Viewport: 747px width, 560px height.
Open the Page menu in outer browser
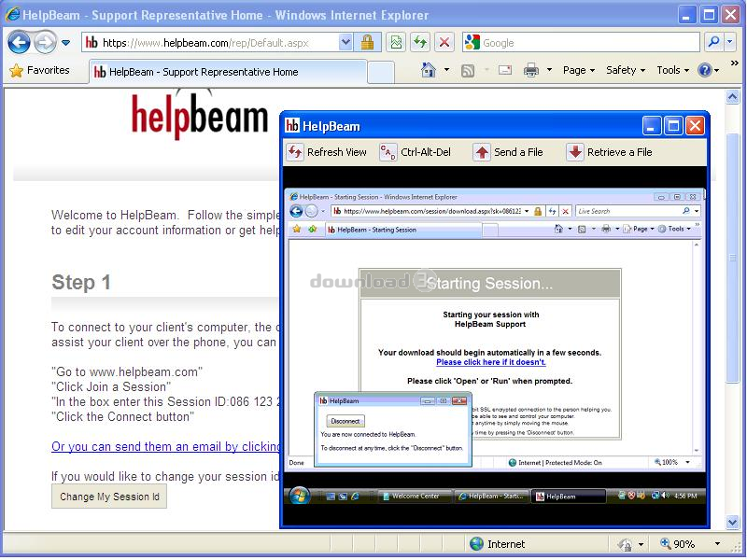pos(578,71)
